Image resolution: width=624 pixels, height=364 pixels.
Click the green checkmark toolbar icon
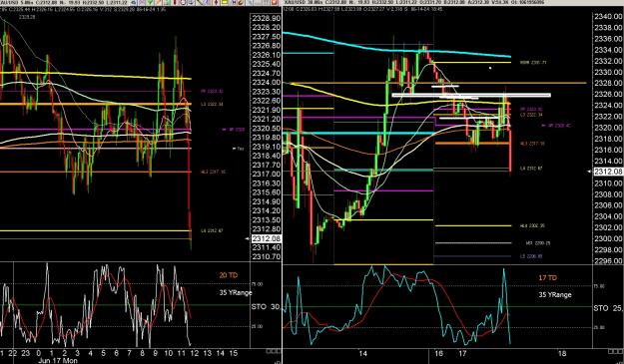click(150, 2)
